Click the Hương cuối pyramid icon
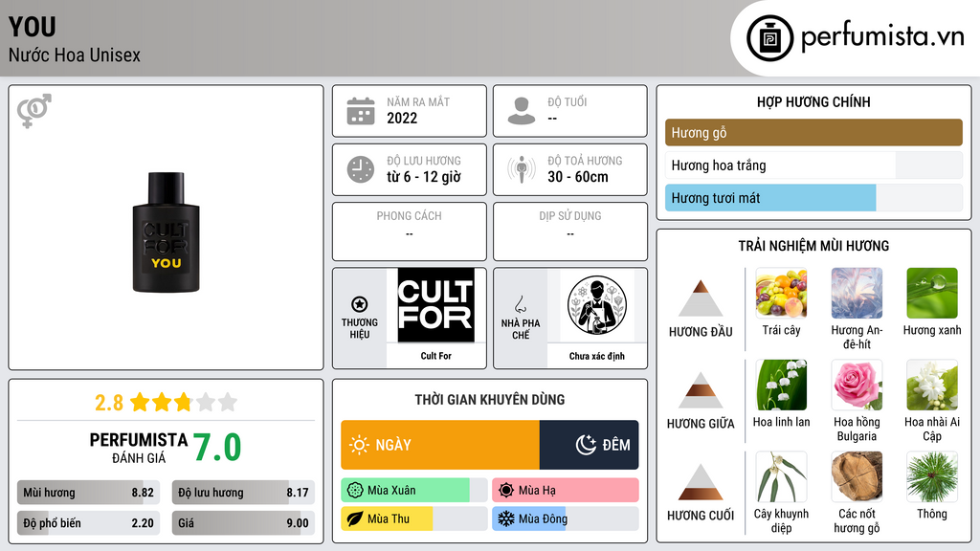This screenshot has width=980, height=551. [701, 482]
